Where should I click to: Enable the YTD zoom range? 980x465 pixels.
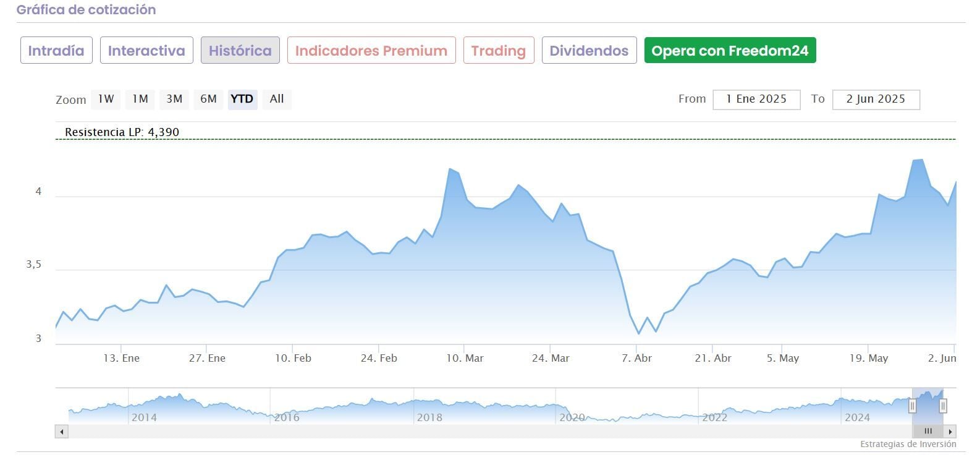(242, 99)
